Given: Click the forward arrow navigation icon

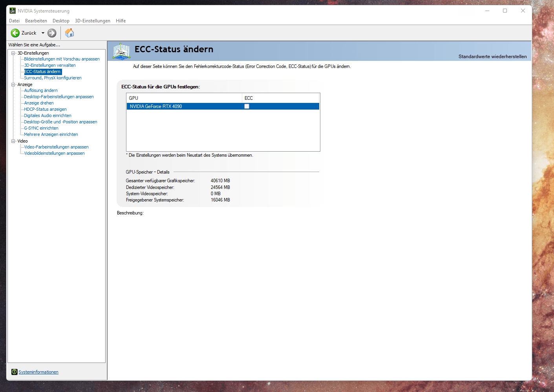Looking at the screenshot, I should coord(52,33).
